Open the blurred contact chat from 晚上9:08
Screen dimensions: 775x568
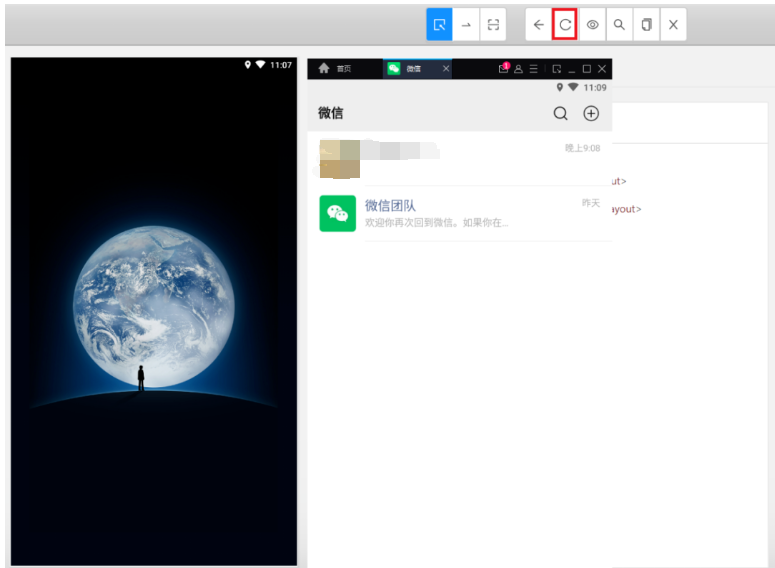tap(460, 159)
